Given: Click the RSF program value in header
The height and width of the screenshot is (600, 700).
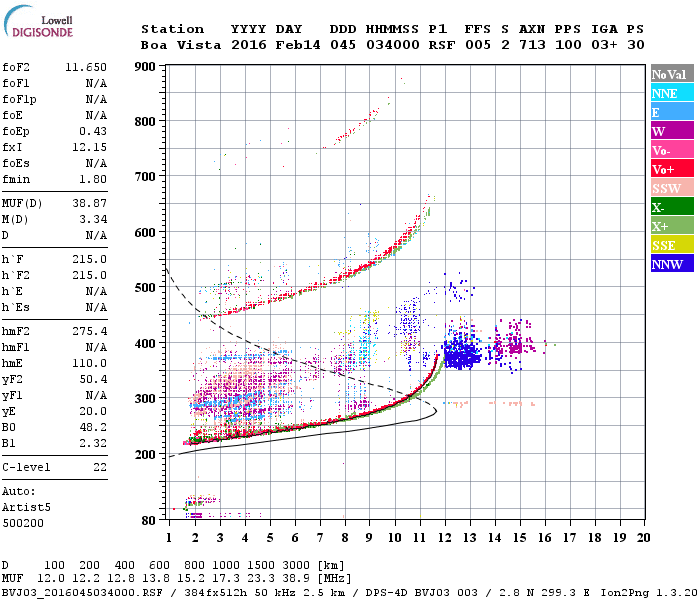Looking at the screenshot, I should (442, 45).
